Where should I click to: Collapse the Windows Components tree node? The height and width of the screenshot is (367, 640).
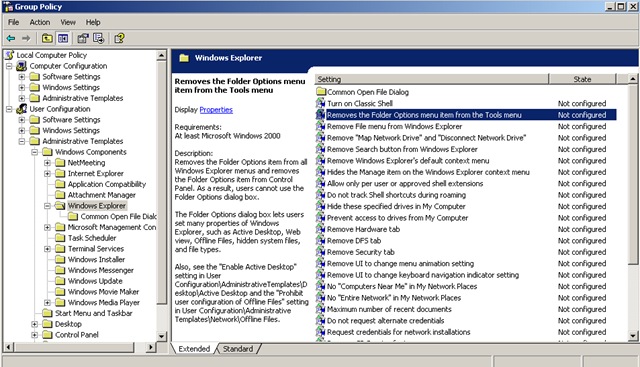pos(35,152)
